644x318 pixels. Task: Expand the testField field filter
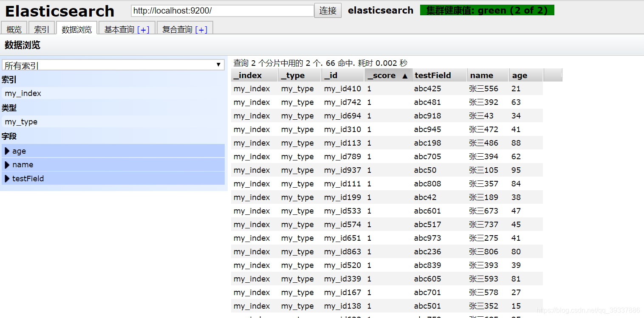pyautogui.click(x=113, y=178)
